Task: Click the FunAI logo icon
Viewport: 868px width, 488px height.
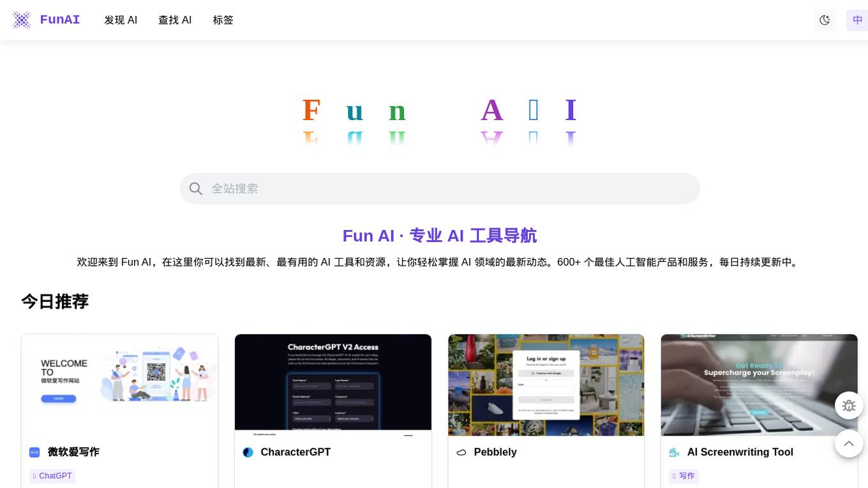Action: click(22, 20)
